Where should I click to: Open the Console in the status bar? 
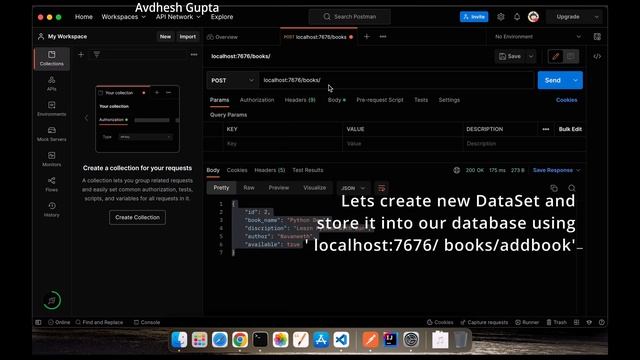tap(147, 322)
